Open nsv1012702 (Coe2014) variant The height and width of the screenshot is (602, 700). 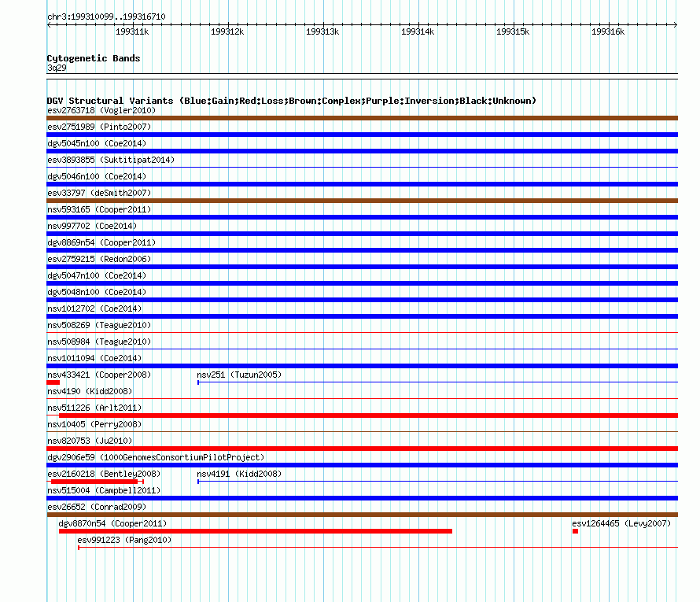(x=94, y=308)
